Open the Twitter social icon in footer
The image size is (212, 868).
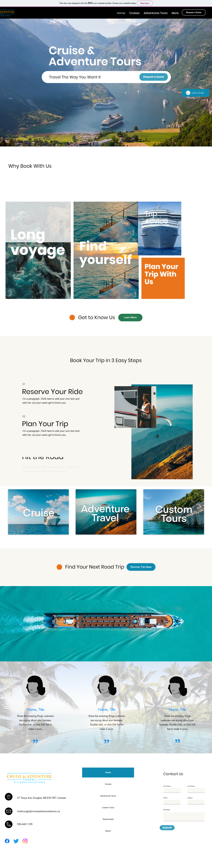coord(16,841)
